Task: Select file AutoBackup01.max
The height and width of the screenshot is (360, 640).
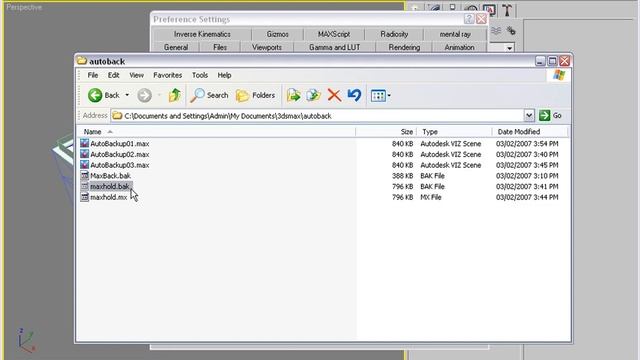Action: (x=119, y=144)
